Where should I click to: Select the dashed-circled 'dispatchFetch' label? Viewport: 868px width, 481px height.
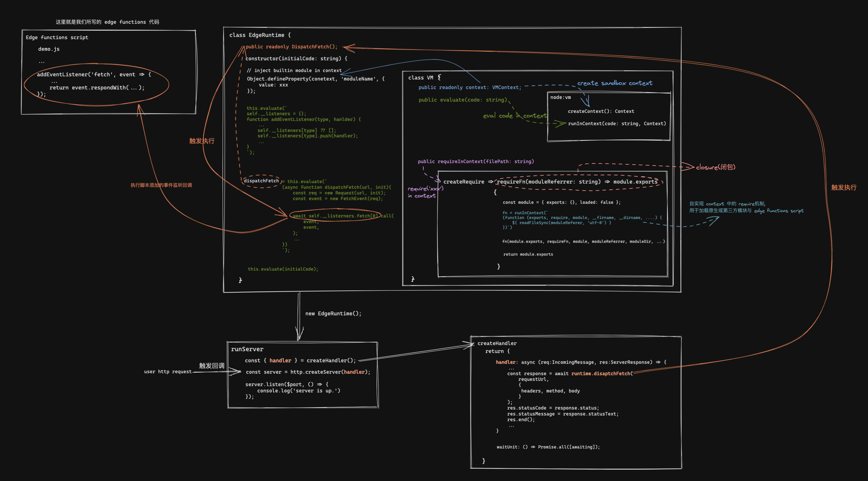point(261,181)
